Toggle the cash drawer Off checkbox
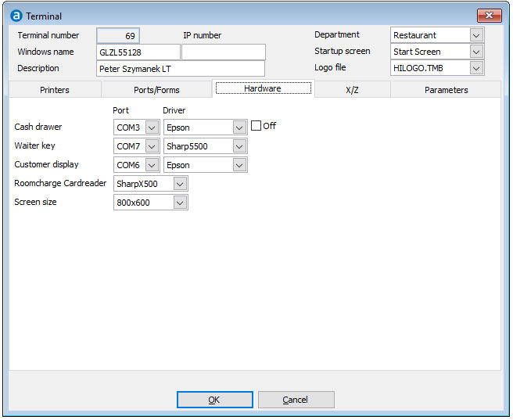This screenshot has height=420, width=513. [x=256, y=126]
